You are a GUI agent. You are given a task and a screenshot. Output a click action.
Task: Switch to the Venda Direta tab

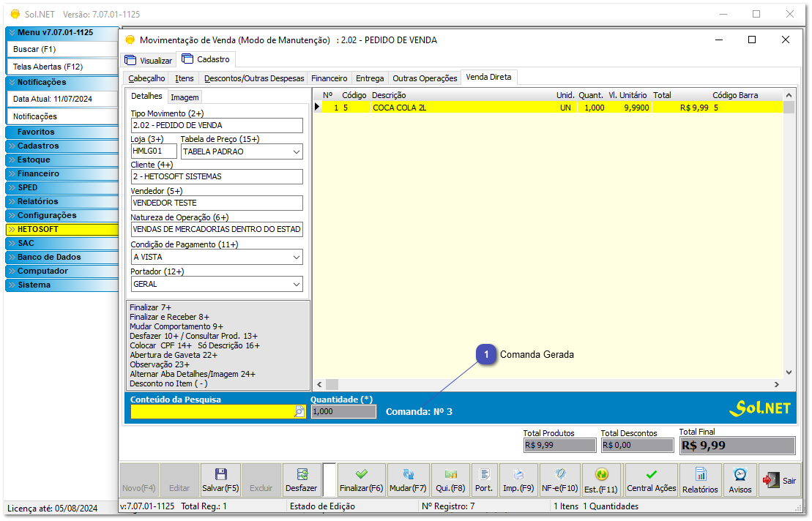488,77
